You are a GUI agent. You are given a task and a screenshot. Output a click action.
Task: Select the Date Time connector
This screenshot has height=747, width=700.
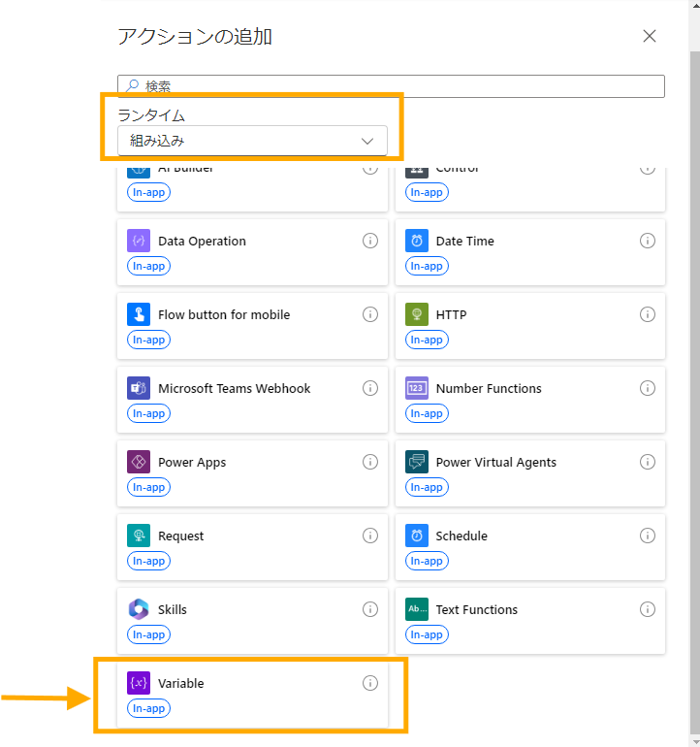point(530,252)
